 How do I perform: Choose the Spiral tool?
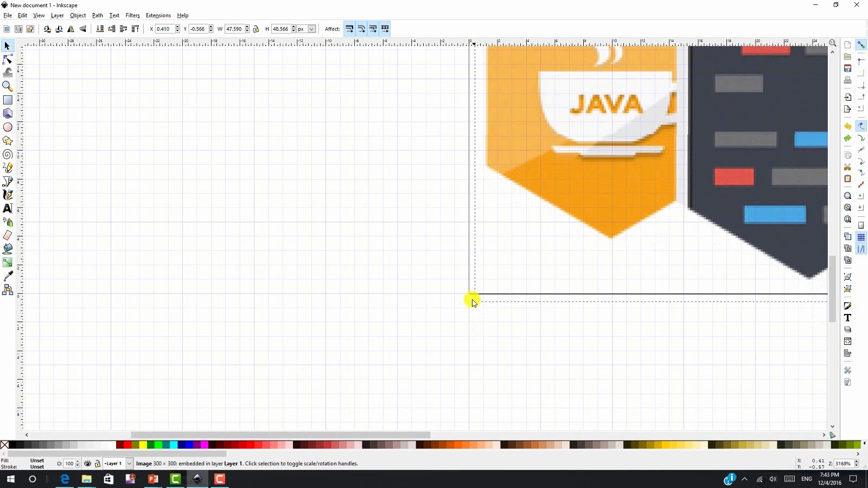tap(8, 155)
